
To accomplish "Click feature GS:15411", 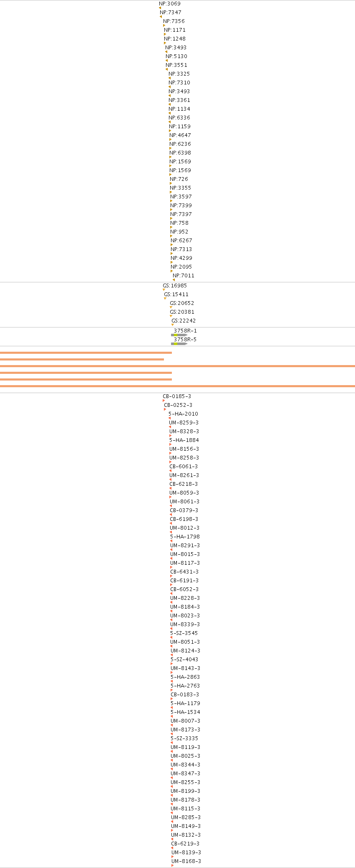I will tap(176, 294).
